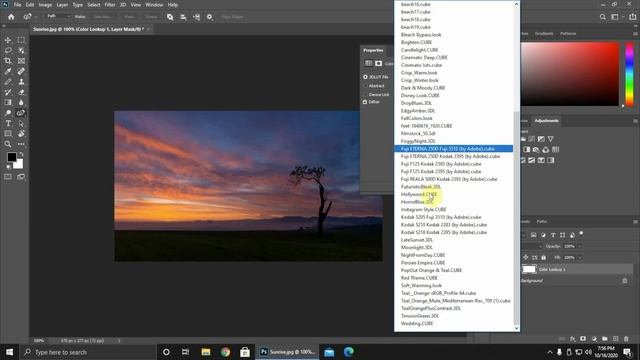
Task: Select the Move tool
Action: [x=8, y=40]
